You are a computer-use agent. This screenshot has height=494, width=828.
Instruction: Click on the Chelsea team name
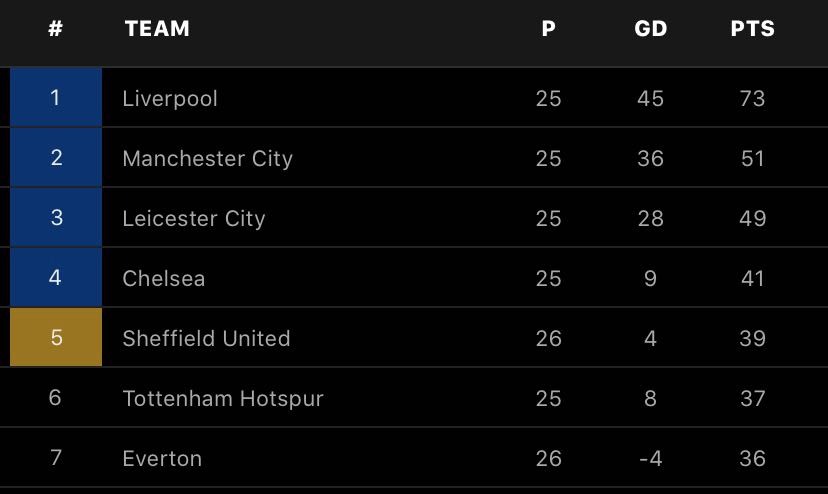pyautogui.click(x=164, y=278)
